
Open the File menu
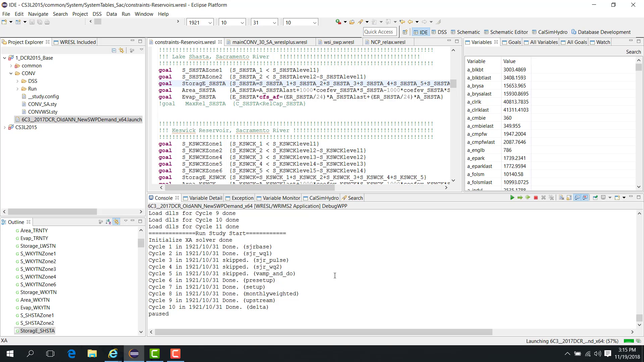point(6,14)
